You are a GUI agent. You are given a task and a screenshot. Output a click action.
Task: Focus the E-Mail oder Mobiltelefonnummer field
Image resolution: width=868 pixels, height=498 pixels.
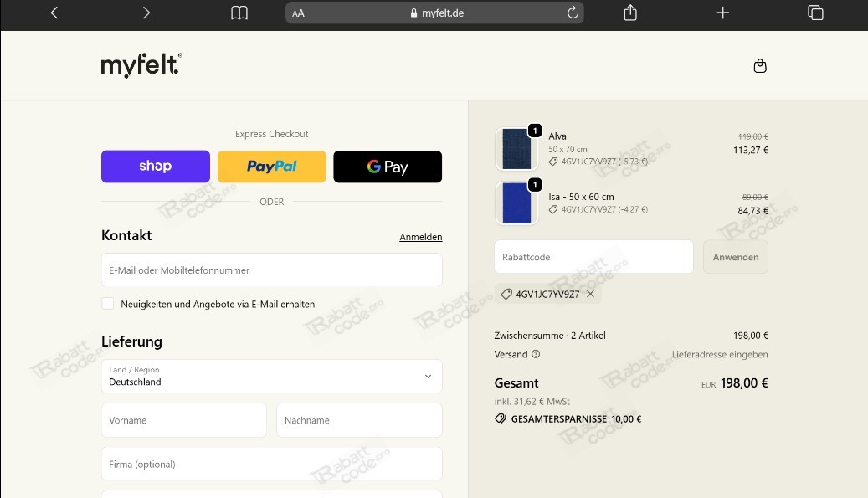point(272,270)
